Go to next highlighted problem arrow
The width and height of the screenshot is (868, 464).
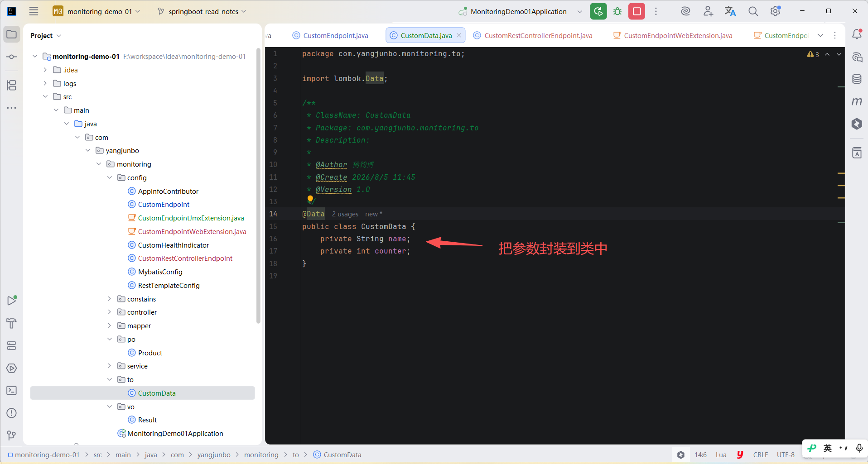[839, 54]
